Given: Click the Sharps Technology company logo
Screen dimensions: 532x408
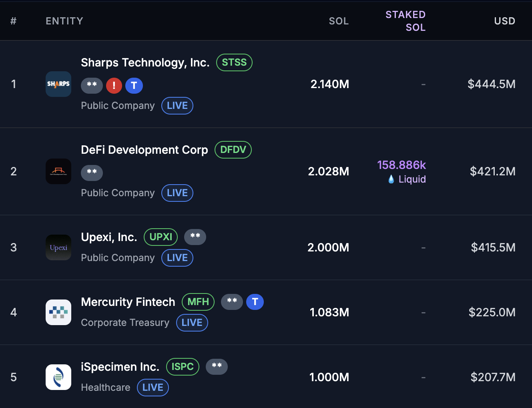Looking at the screenshot, I should click(58, 84).
